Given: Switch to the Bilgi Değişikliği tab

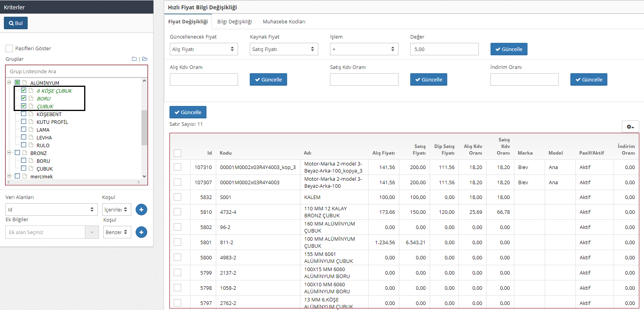Looking at the screenshot, I should 235,21.
